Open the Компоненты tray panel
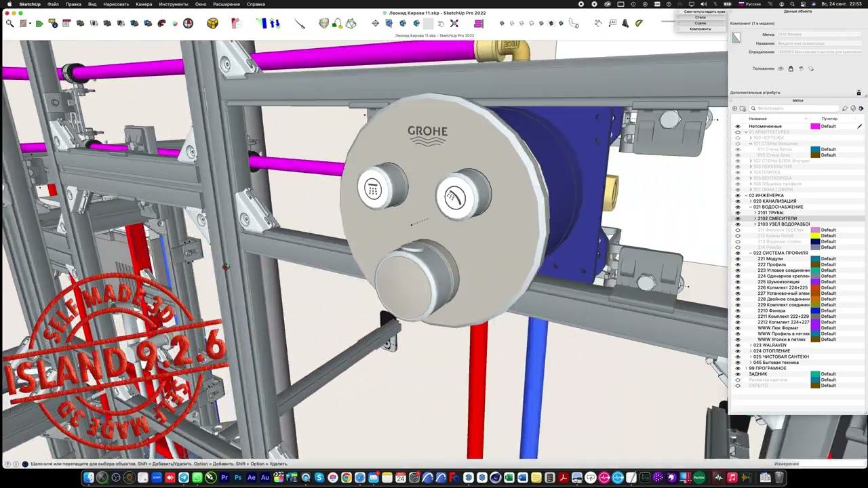The height and width of the screenshot is (488, 868). [x=701, y=29]
